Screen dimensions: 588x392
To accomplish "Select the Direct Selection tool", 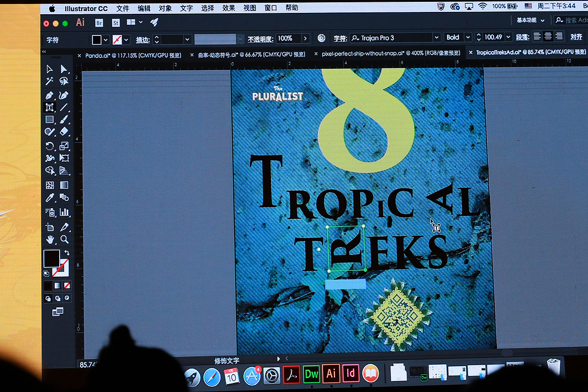I will (x=64, y=69).
